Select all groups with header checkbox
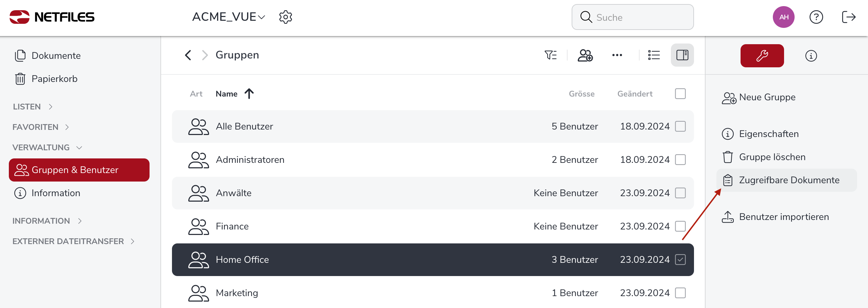The image size is (868, 308). (680, 94)
